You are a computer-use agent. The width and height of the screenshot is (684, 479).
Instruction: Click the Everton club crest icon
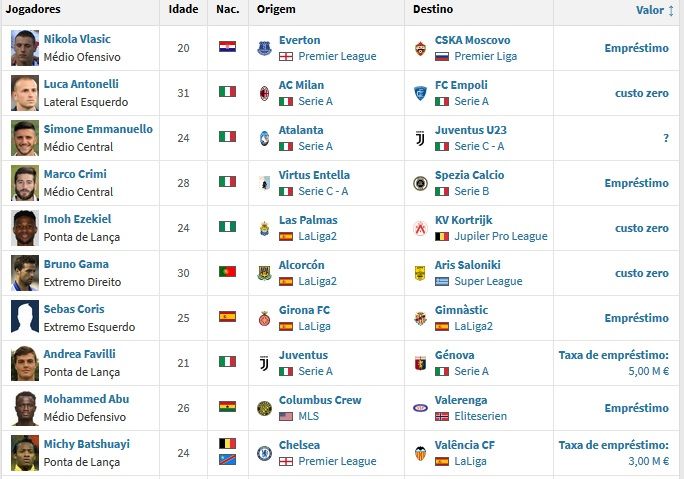tap(264, 48)
